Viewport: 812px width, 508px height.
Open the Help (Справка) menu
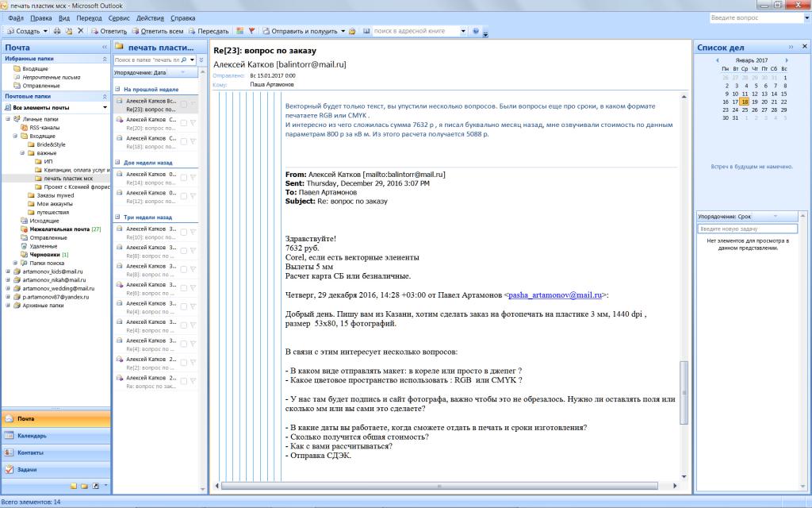tap(183, 18)
